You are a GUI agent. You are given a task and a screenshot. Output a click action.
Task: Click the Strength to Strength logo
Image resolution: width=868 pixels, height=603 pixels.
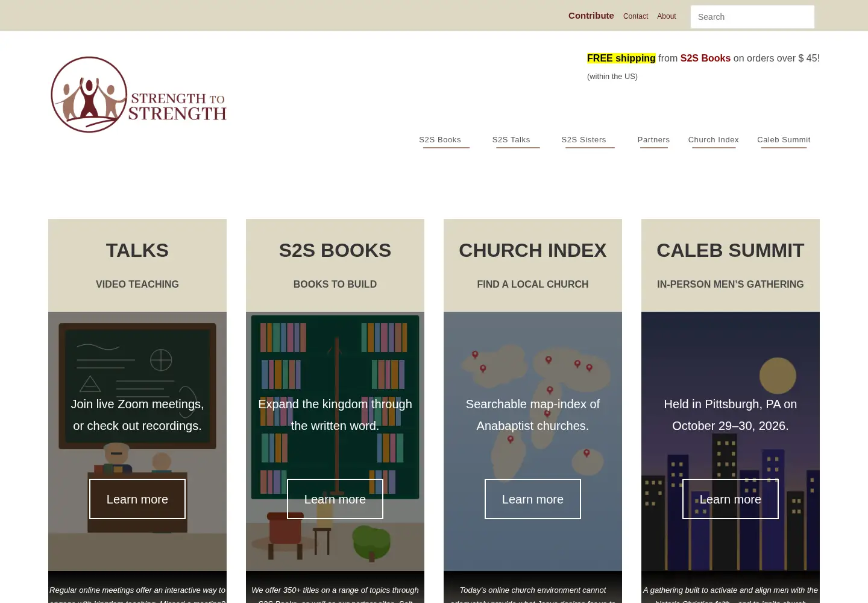[x=139, y=95]
